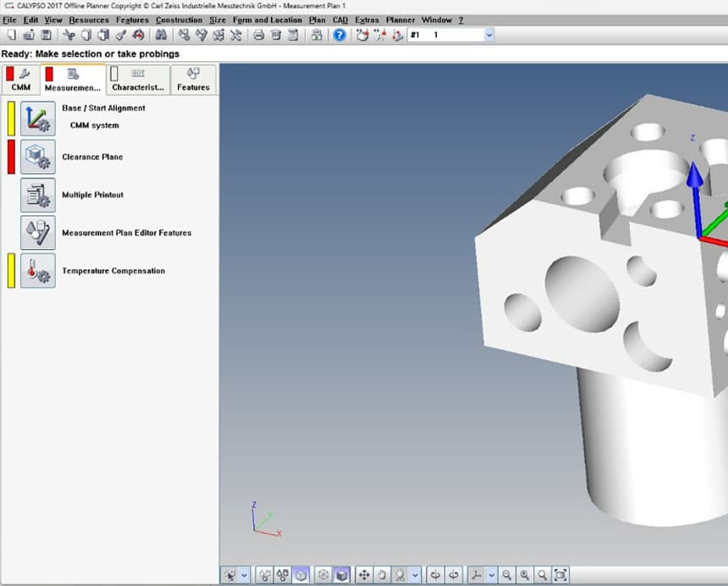Expand the #1 stylus selection dropdown
Viewport: 728px width, 586px height.
click(x=489, y=35)
